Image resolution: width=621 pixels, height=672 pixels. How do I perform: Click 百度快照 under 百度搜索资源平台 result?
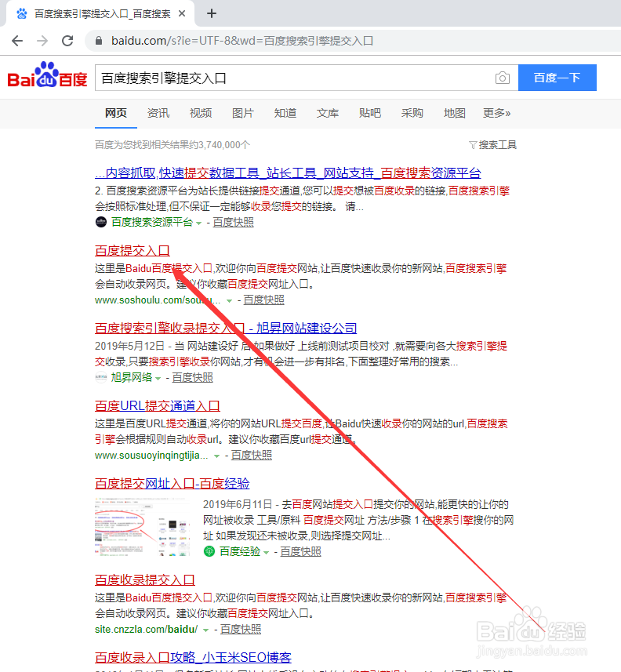point(233,222)
